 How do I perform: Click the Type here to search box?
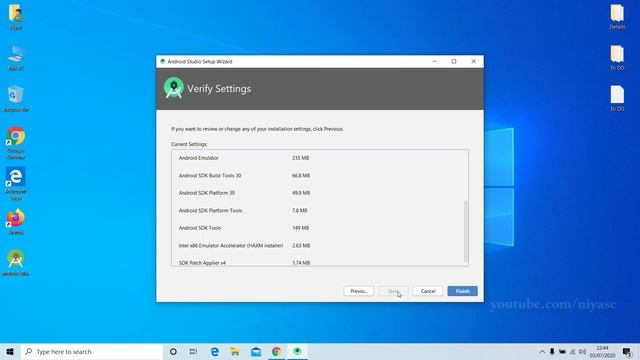pyautogui.click(x=92, y=351)
